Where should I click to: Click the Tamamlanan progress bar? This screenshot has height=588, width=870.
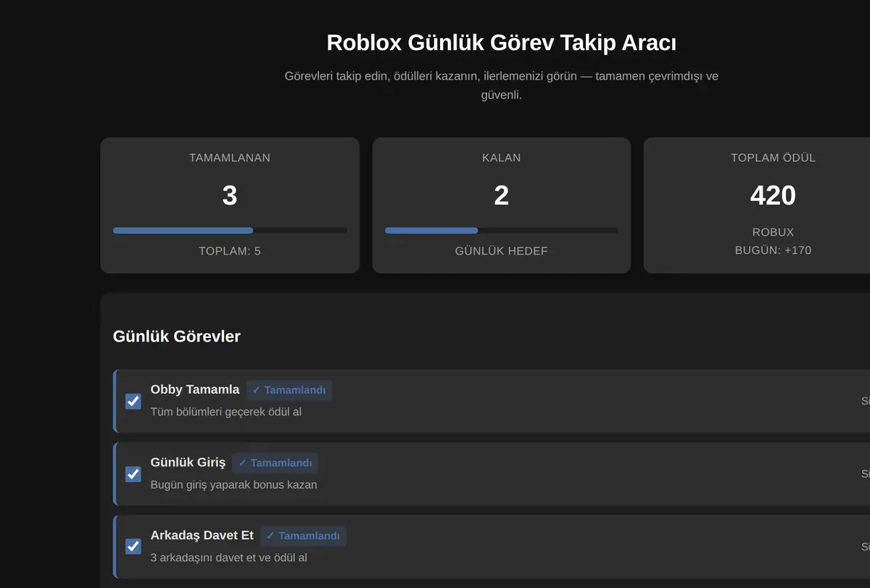230,231
